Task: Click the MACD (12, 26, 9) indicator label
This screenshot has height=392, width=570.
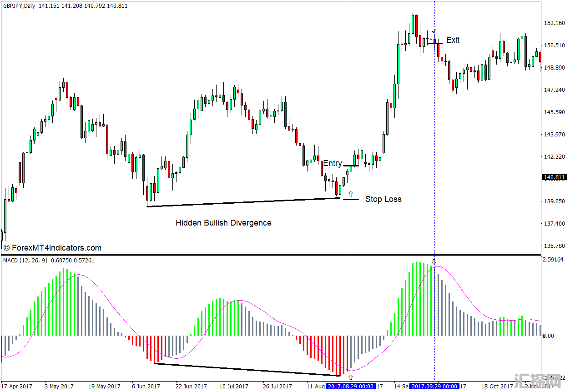Action: tap(25, 260)
